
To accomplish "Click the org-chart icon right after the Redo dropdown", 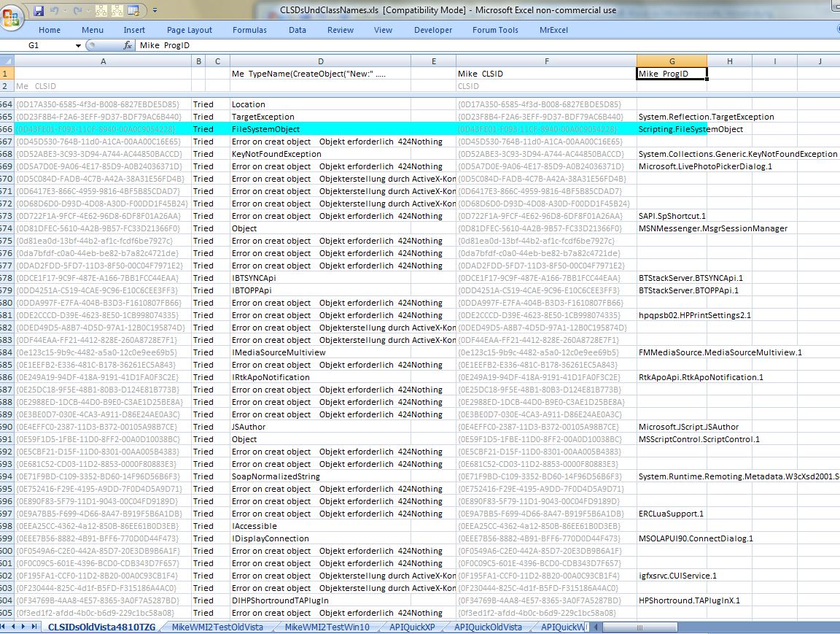I will [x=101, y=10].
